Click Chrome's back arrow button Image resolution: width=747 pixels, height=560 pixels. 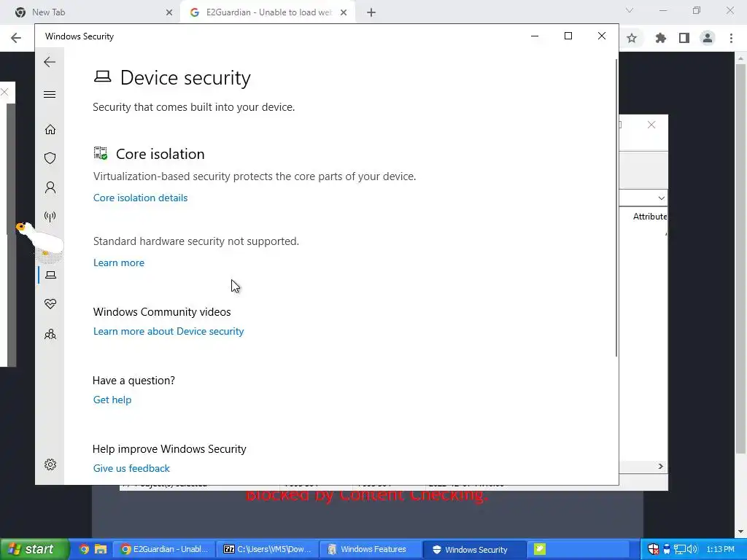click(x=16, y=38)
